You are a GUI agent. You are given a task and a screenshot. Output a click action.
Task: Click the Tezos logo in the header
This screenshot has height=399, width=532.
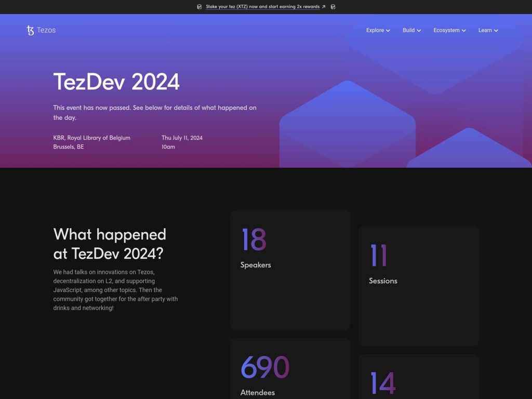tap(41, 30)
